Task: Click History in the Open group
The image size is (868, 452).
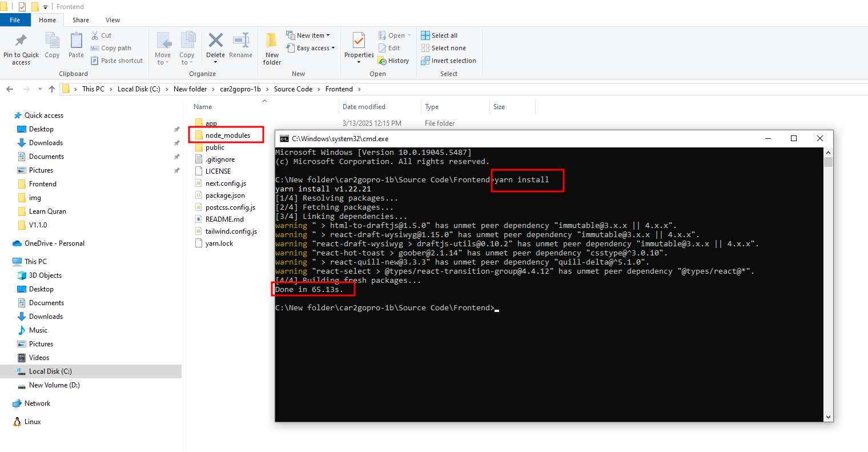Action: [393, 61]
